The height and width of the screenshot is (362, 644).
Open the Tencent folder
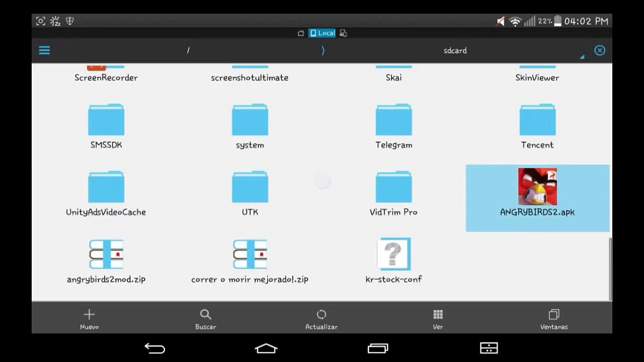tap(538, 120)
